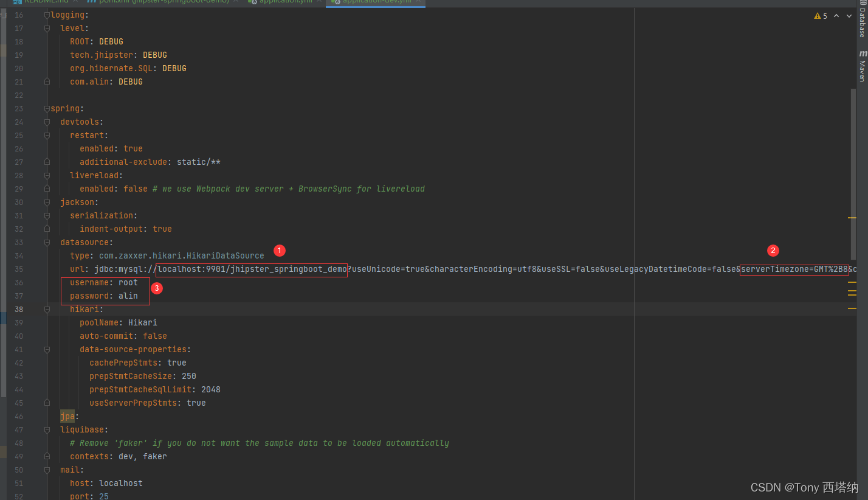Collapse the level block fold marker
The width and height of the screenshot is (868, 500).
pyautogui.click(x=47, y=29)
